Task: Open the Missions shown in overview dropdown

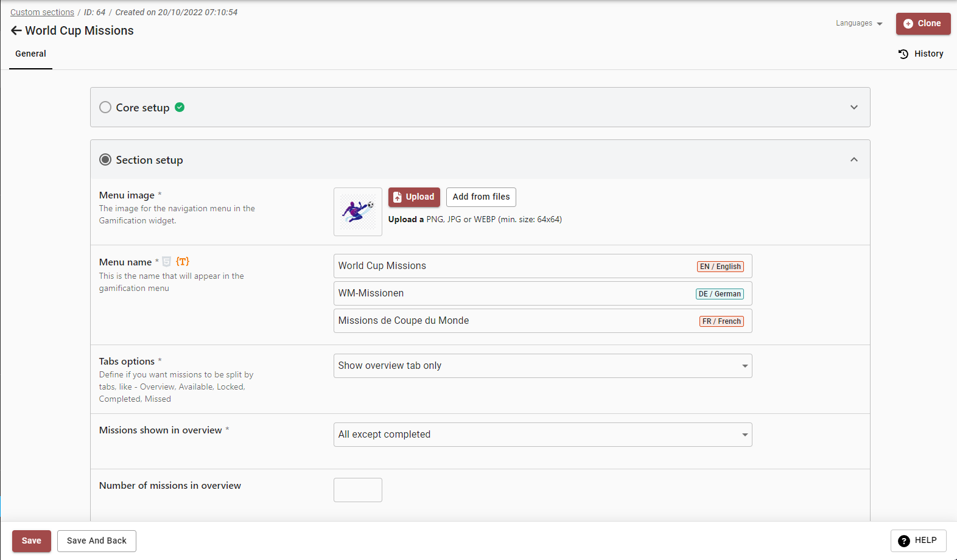Action: [542, 435]
